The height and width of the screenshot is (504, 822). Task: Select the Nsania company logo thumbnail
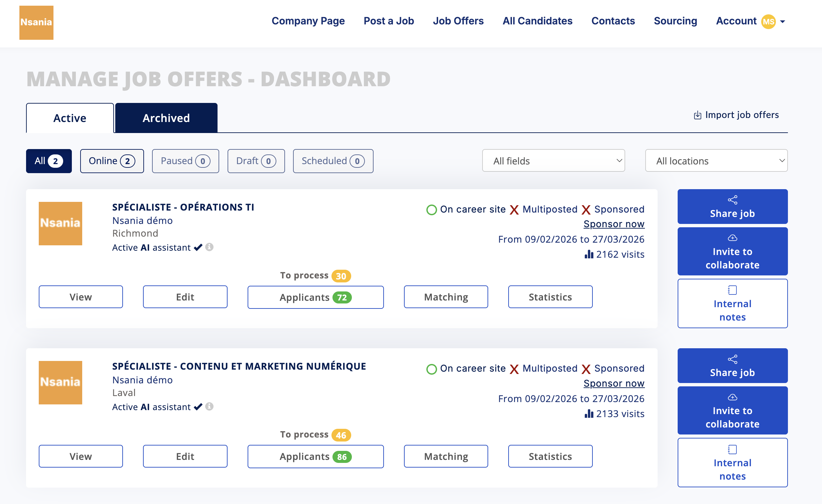[60, 224]
